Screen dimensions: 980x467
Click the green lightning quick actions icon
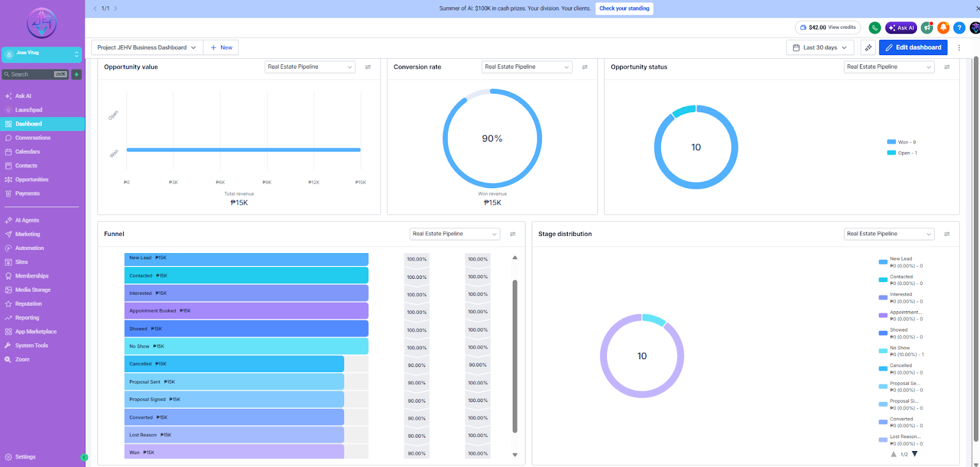pos(77,74)
